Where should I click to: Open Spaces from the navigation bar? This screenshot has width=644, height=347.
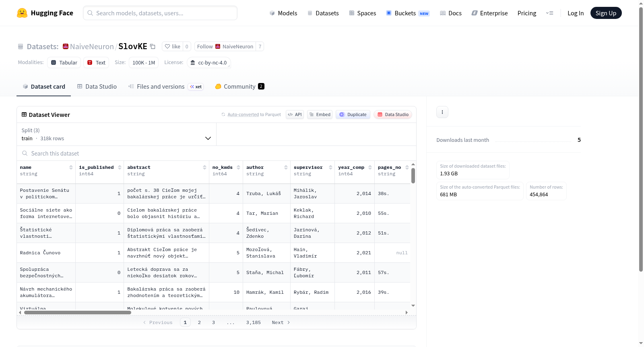tap(362, 13)
